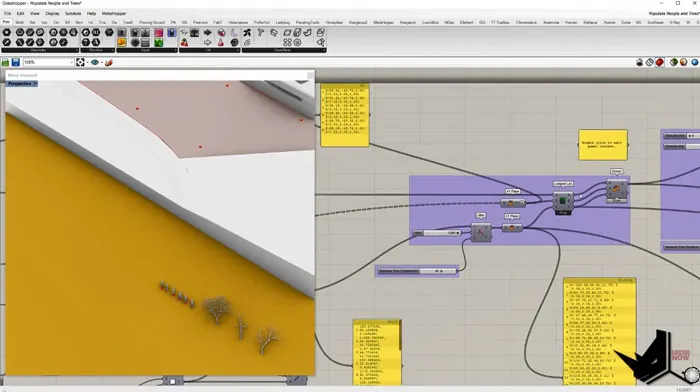This screenshot has width=700, height=392.
Task: Click the blue floppy Save icon
Action: point(16,63)
